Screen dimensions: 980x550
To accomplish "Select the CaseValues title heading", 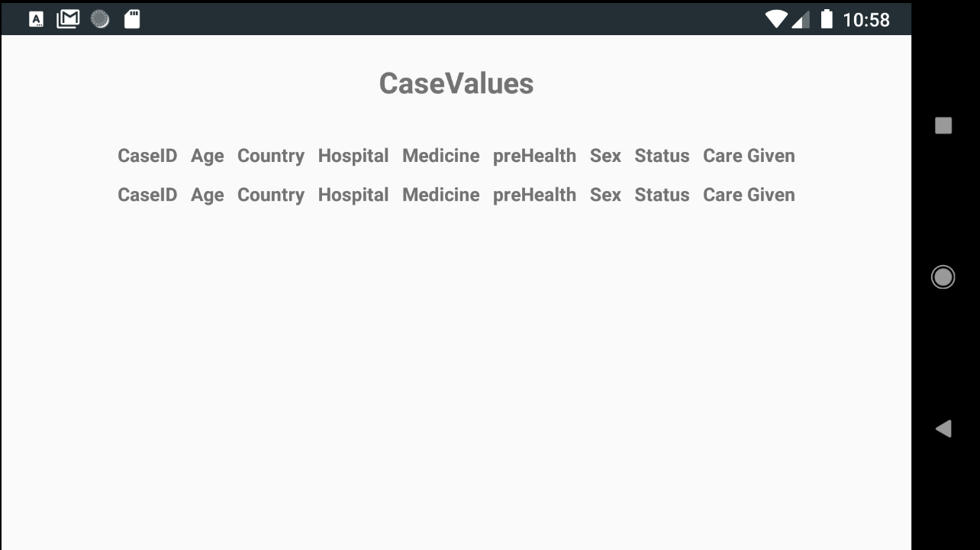I will point(456,82).
